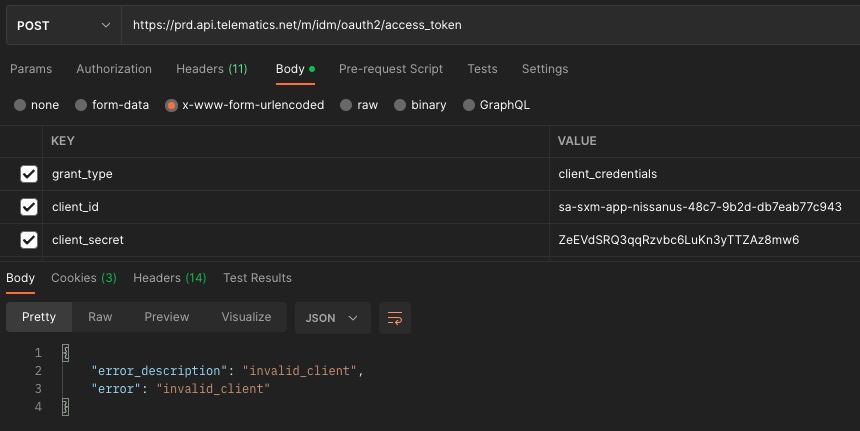Image resolution: width=860 pixels, height=431 pixels.
Task: Open the POST method dropdown
Action: (64, 25)
